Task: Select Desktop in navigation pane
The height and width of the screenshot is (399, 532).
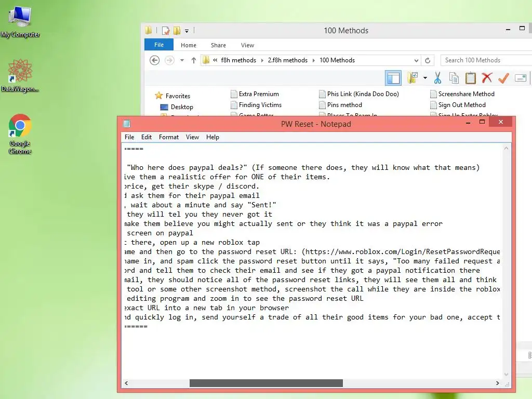Action: click(x=177, y=107)
